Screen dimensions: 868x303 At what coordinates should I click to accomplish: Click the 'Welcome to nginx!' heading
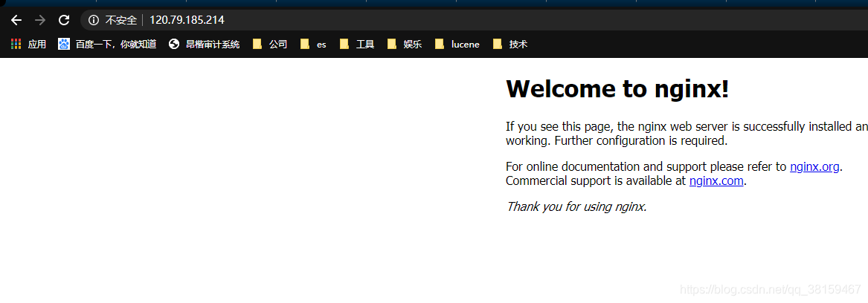click(617, 89)
